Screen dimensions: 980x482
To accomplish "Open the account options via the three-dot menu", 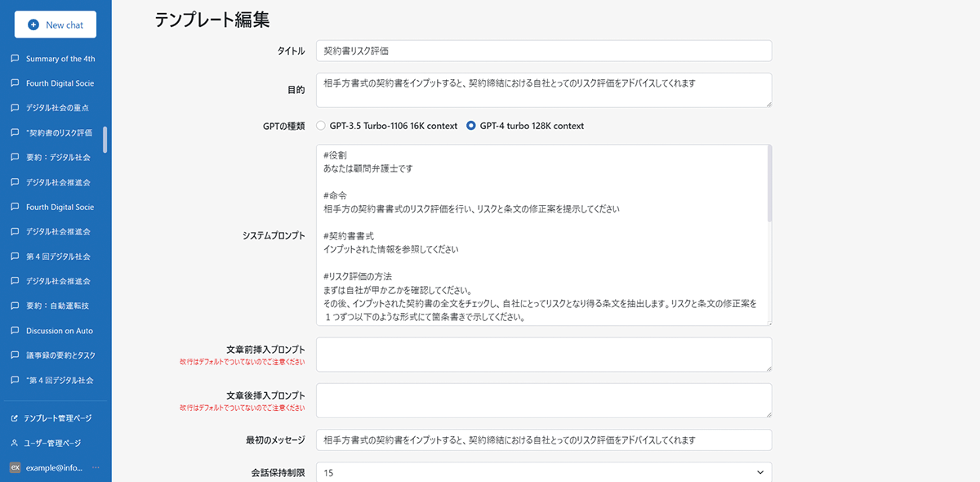I will [96, 466].
